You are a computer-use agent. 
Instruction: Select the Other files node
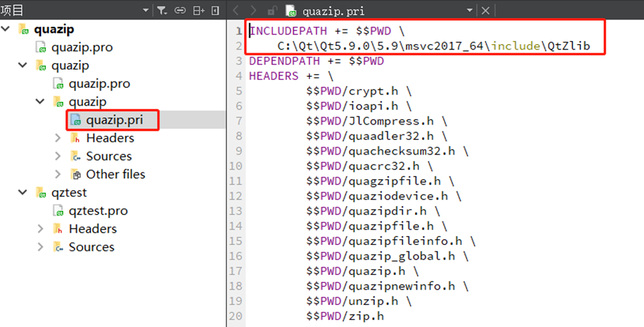pos(116,174)
